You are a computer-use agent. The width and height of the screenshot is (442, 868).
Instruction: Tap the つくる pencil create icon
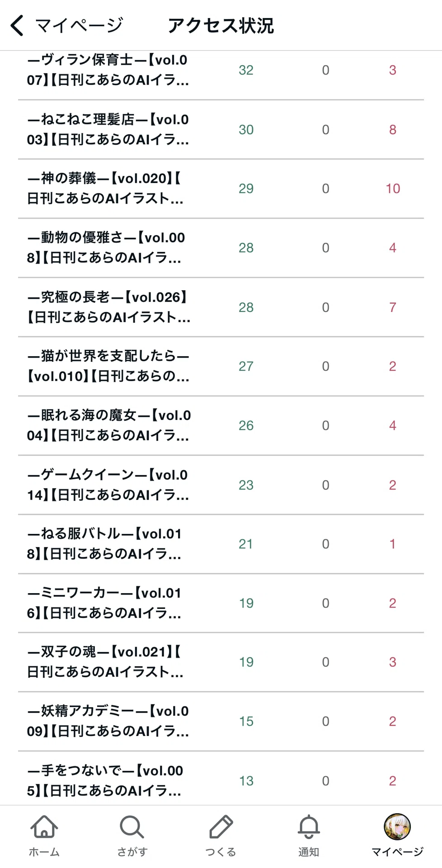(221, 827)
